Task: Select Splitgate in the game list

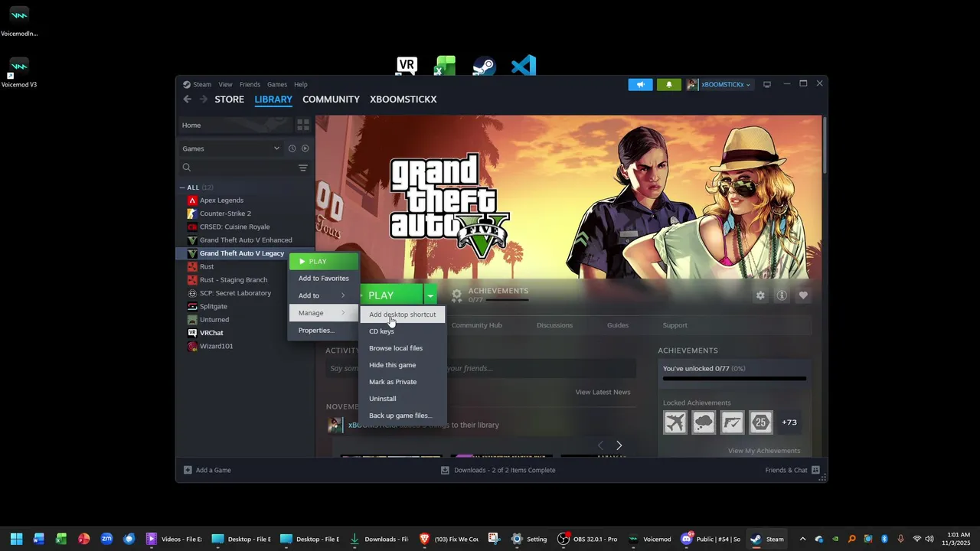Action: coord(214,306)
